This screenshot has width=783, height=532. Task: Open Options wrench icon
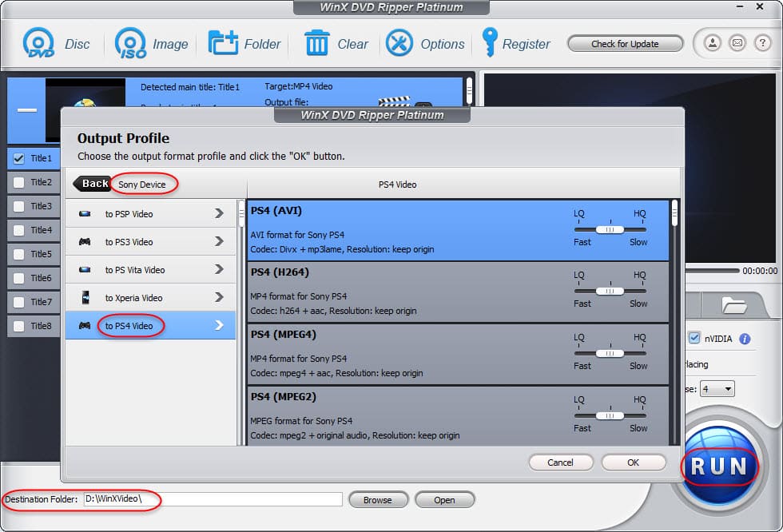(399, 43)
